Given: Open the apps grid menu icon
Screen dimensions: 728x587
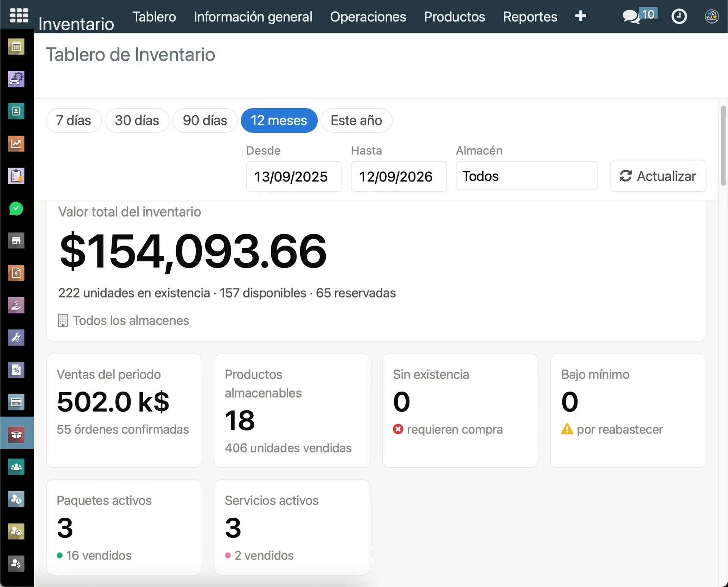Looking at the screenshot, I should (19, 16).
